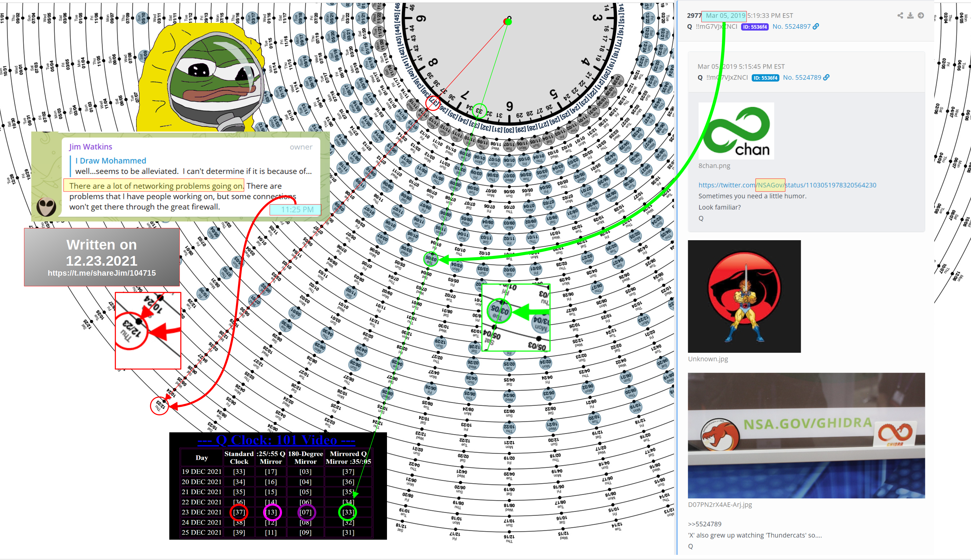Click the 'owner' label in Telegram message
971x560 pixels.
click(x=301, y=147)
